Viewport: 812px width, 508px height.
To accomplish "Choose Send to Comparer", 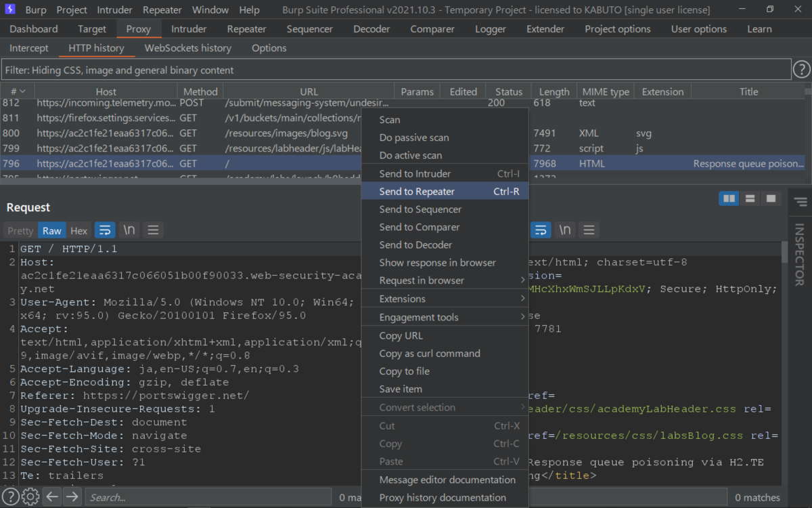I will coord(445,227).
